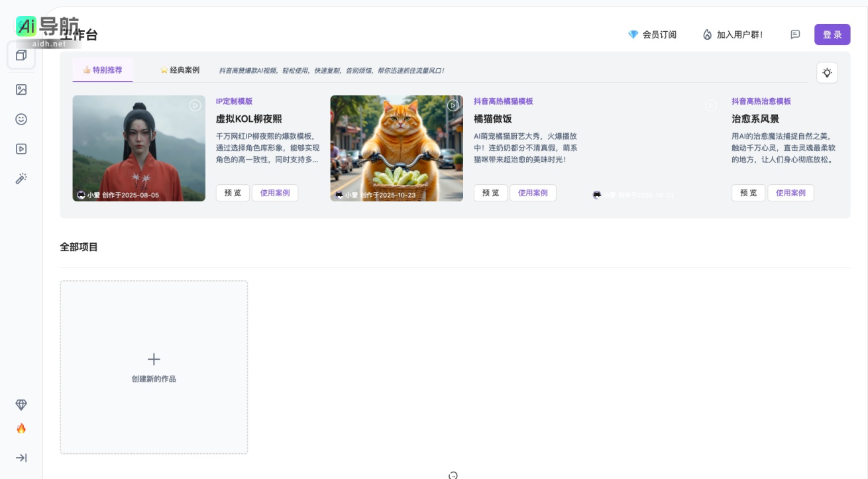The width and height of the screenshot is (868, 479).
Task: Click the diamond icon near sidebar bottom
Action: pos(21,405)
